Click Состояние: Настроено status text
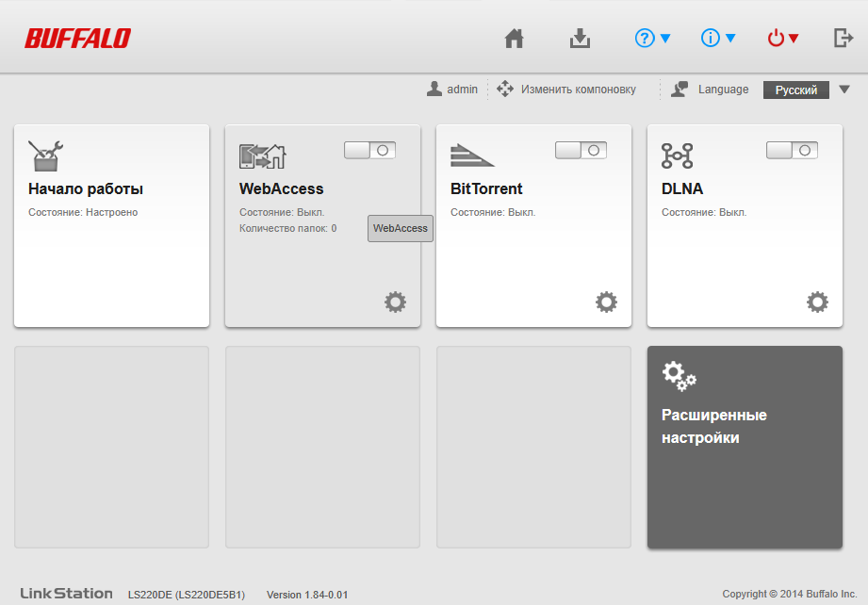Screen dimensions: 868x605 pos(83,212)
